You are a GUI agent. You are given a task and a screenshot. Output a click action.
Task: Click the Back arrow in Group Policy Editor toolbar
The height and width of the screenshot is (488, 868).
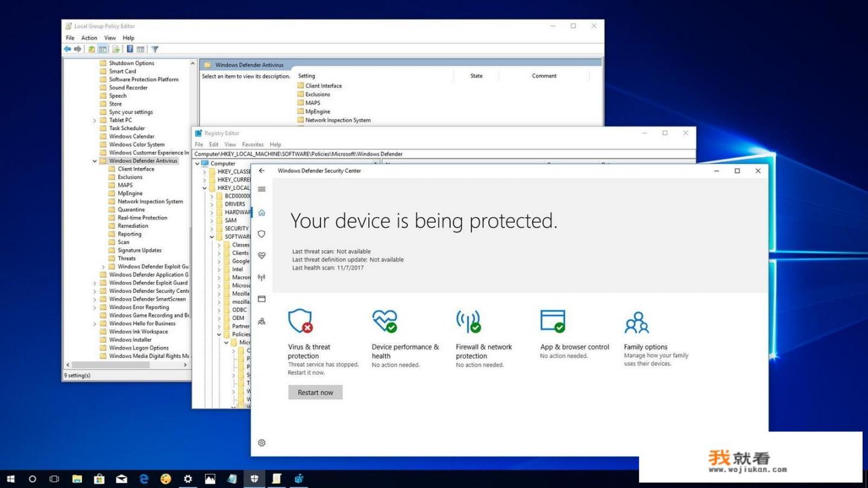(68, 49)
